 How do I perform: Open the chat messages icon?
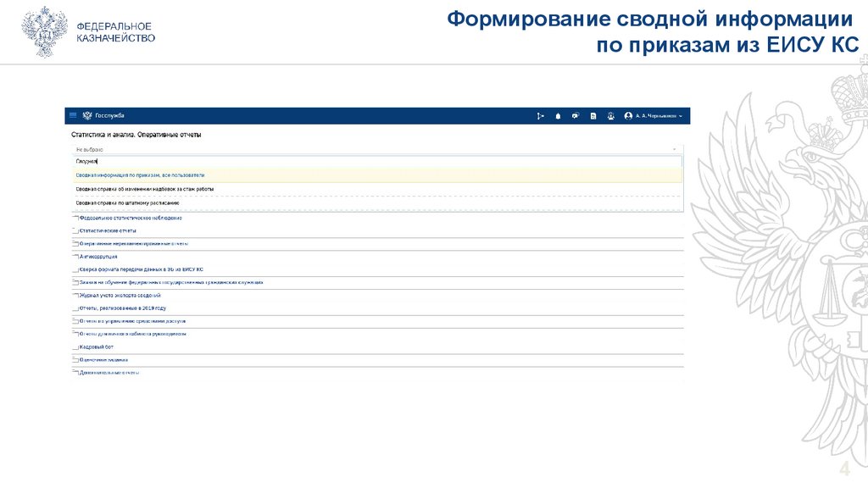576,116
